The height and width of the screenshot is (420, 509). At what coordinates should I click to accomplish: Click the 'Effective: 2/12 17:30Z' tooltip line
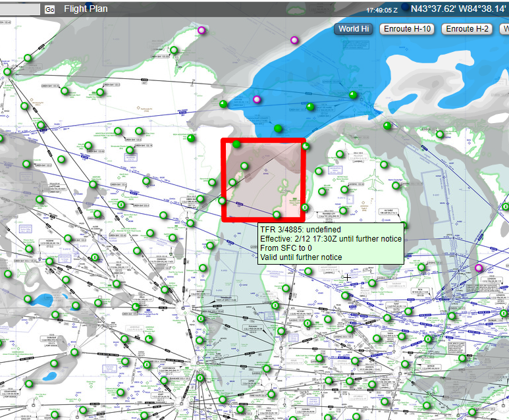(331, 239)
